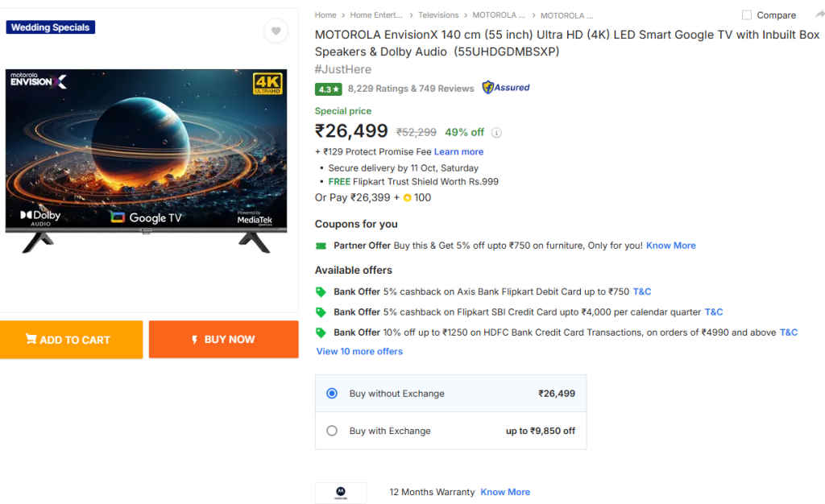Add the TV to wishlist via heart icon
The image size is (825, 504).
pos(276,31)
